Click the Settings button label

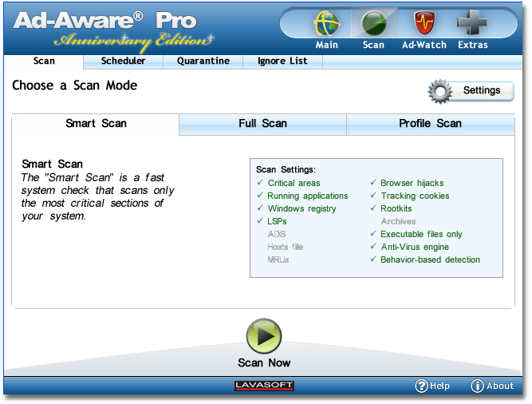[482, 90]
